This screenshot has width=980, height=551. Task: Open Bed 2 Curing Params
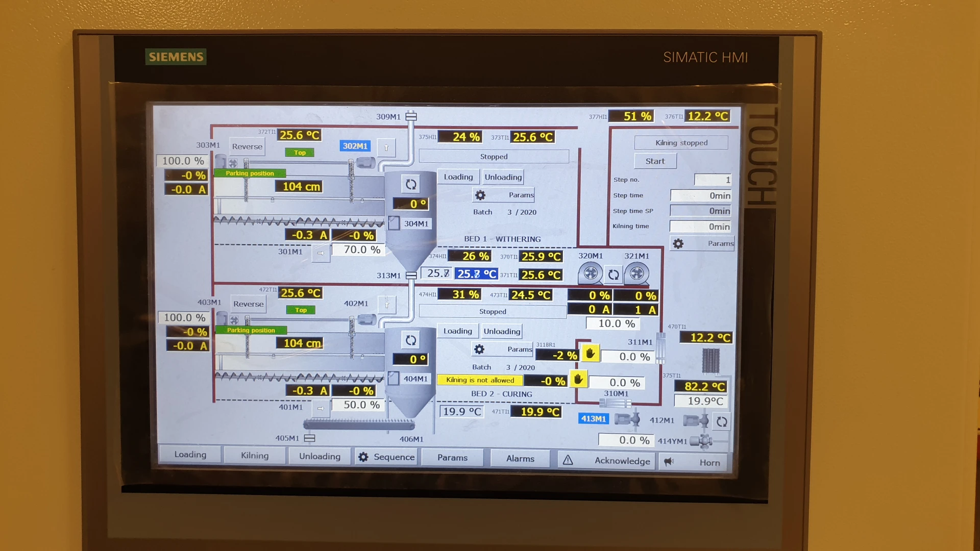tap(503, 349)
